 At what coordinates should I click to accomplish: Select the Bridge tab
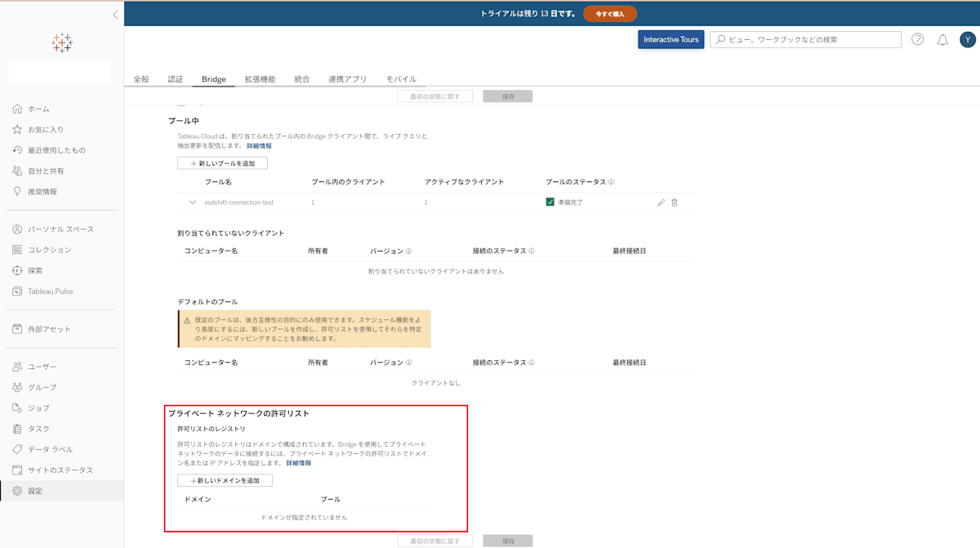pyautogui.click(x=214, y=79)
